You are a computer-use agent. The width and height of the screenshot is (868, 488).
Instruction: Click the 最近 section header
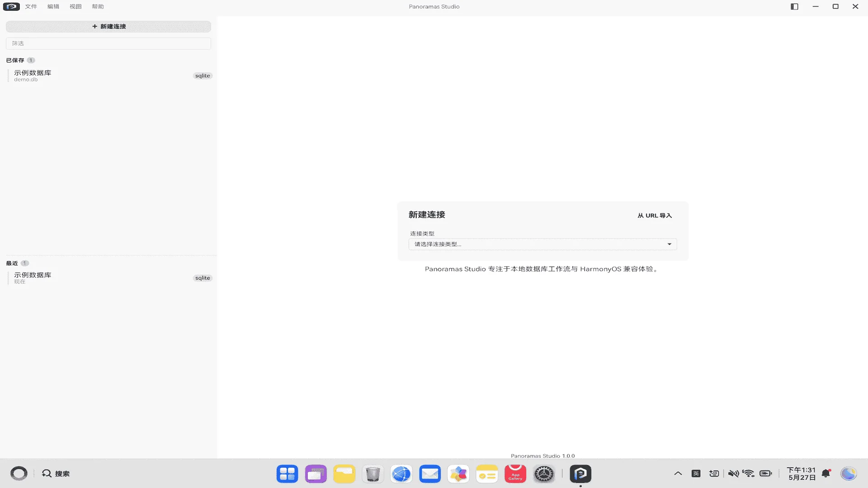pyautogui.click(x=12, y=263)
